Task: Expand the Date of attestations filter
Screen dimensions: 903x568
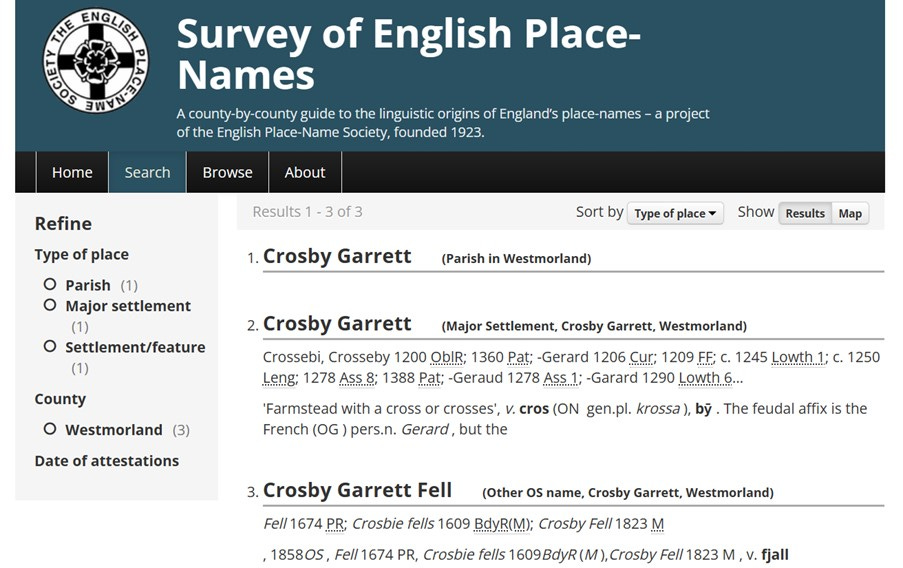Action: 107,461
